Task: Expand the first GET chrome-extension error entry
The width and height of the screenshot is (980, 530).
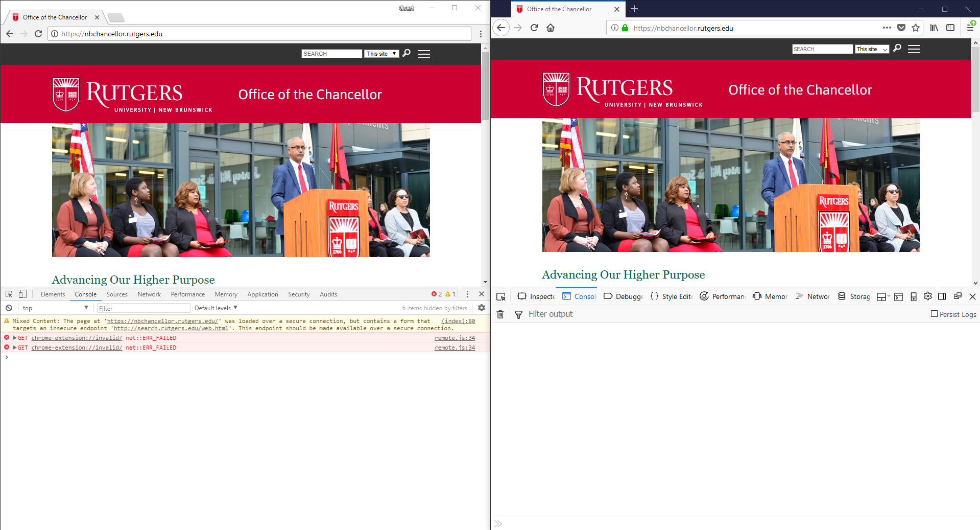Action: tap(15, 338)
